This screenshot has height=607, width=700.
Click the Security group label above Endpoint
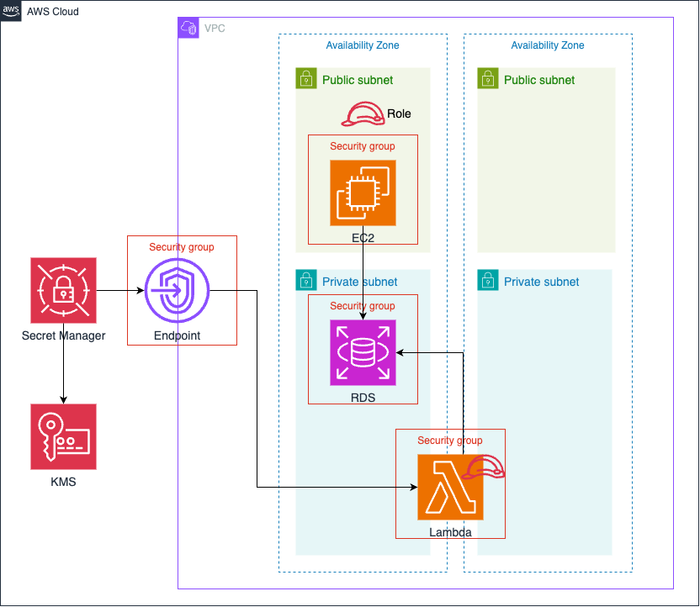point(181,247)
